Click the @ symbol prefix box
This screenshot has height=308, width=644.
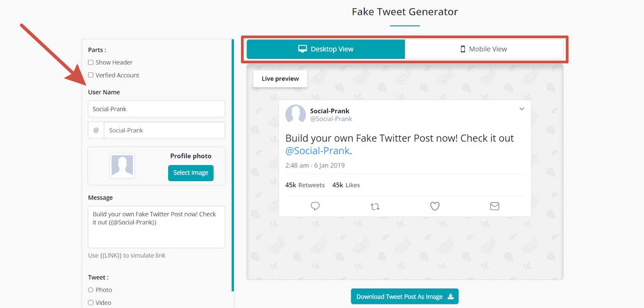(x=96, y=130)
